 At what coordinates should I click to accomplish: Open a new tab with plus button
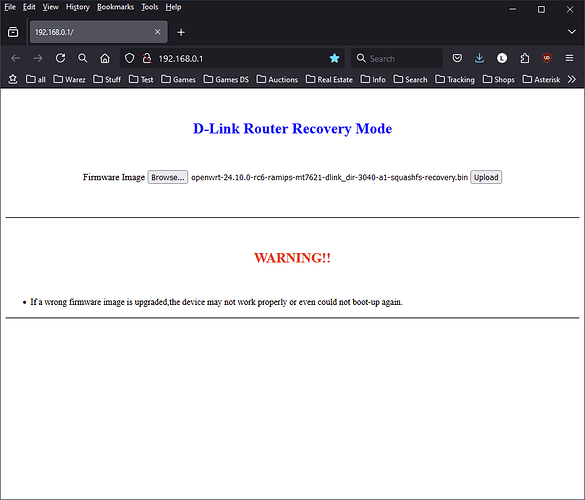[181, 32]
